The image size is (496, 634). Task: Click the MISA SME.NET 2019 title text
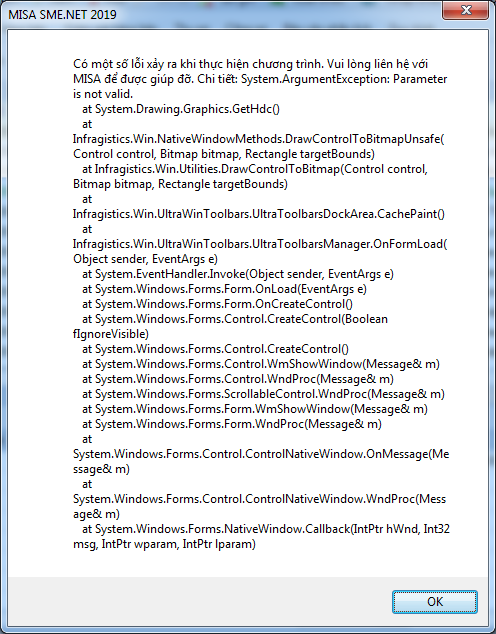click(62, 15)
